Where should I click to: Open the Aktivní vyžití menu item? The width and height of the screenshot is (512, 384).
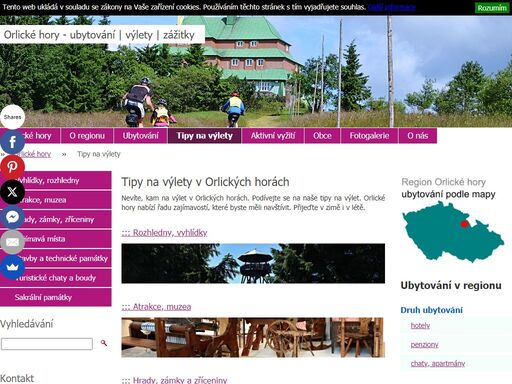(273, 136)
